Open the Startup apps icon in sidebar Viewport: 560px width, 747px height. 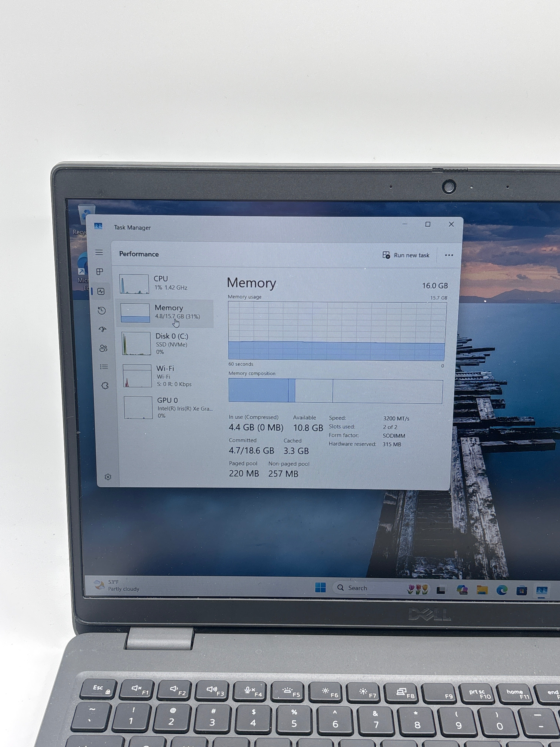103,329
